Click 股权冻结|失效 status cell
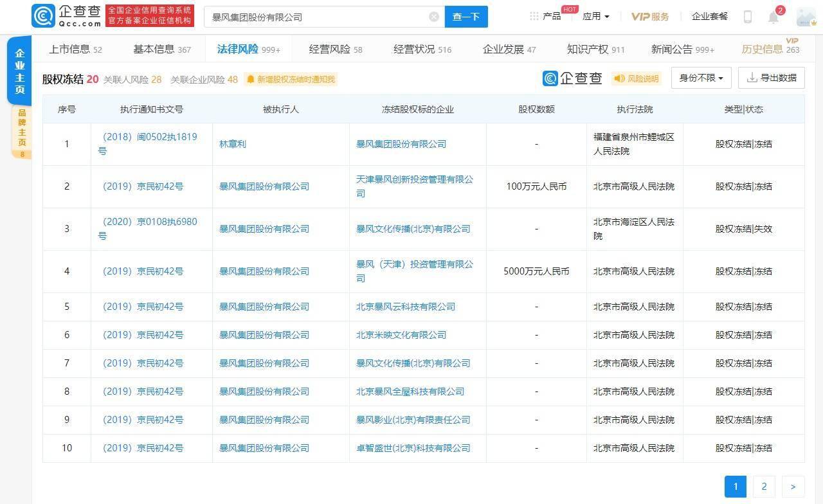The width and height of the screenshot is (823, 504). (x=744, y=229)
